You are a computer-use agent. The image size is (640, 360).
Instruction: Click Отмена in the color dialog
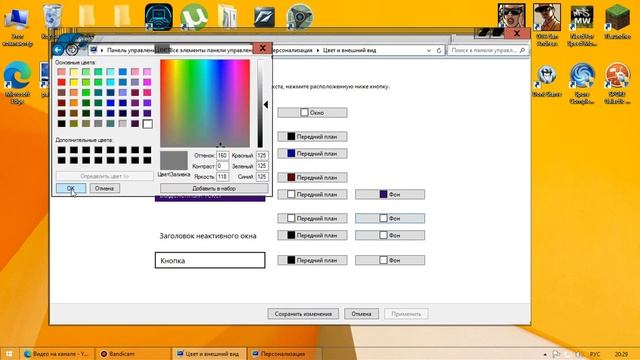pos(104,188)
